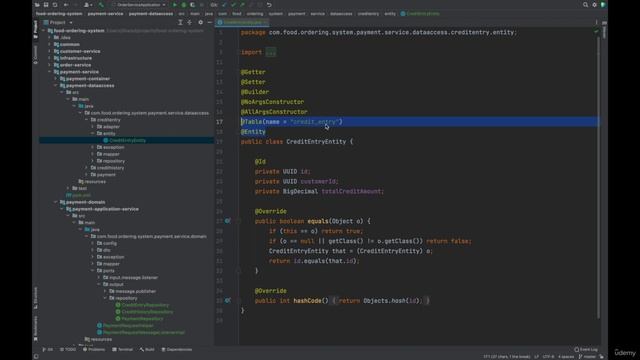Select the CreditEntryEntity editor tab

242,22
